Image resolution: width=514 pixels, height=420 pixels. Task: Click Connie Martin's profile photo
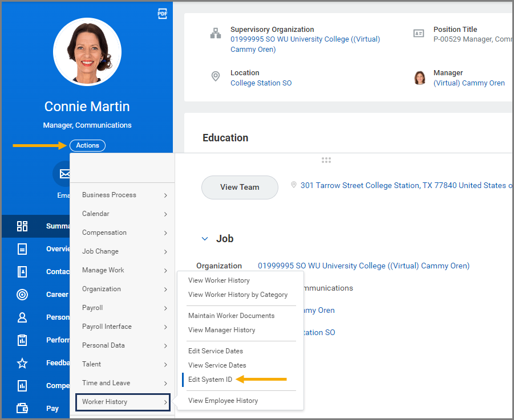click(x=87, y=52)
